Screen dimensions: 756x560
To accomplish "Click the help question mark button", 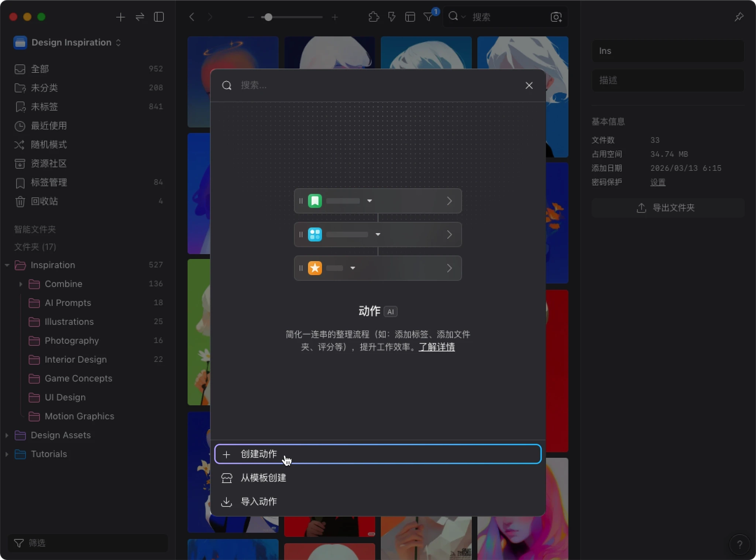I will click(x=739, y=544).
